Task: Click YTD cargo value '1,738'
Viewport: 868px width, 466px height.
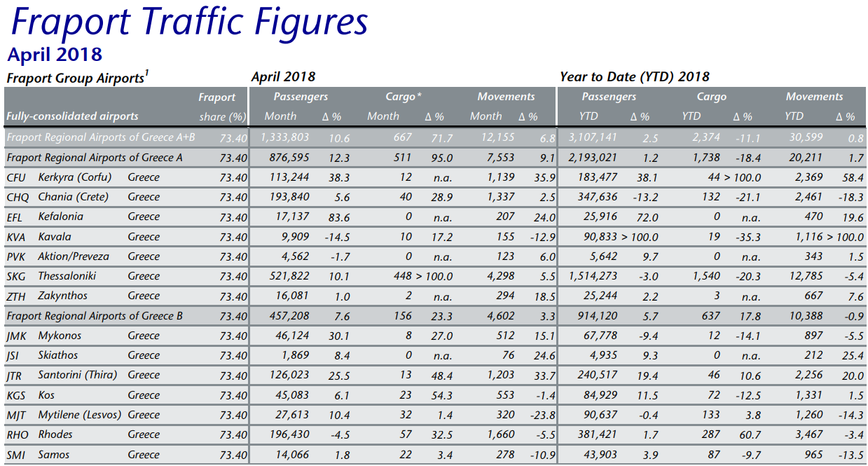Action: 705,158
